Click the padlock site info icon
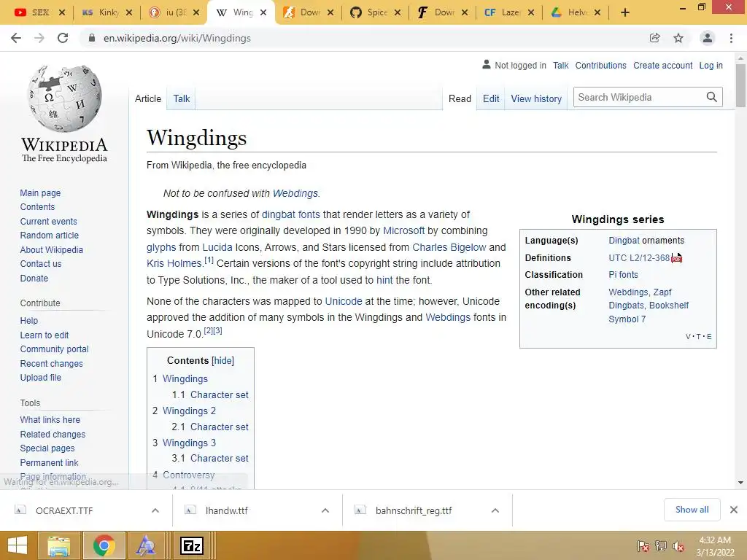Image resolution: width=747 pixels, height=560 pixels. point(92,38)
